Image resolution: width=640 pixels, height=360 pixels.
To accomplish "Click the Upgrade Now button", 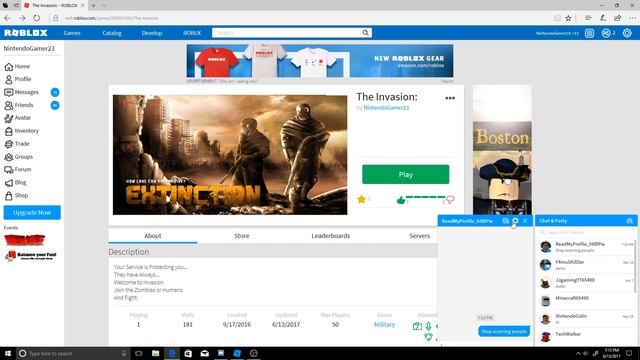I will (x=32, y=213).
